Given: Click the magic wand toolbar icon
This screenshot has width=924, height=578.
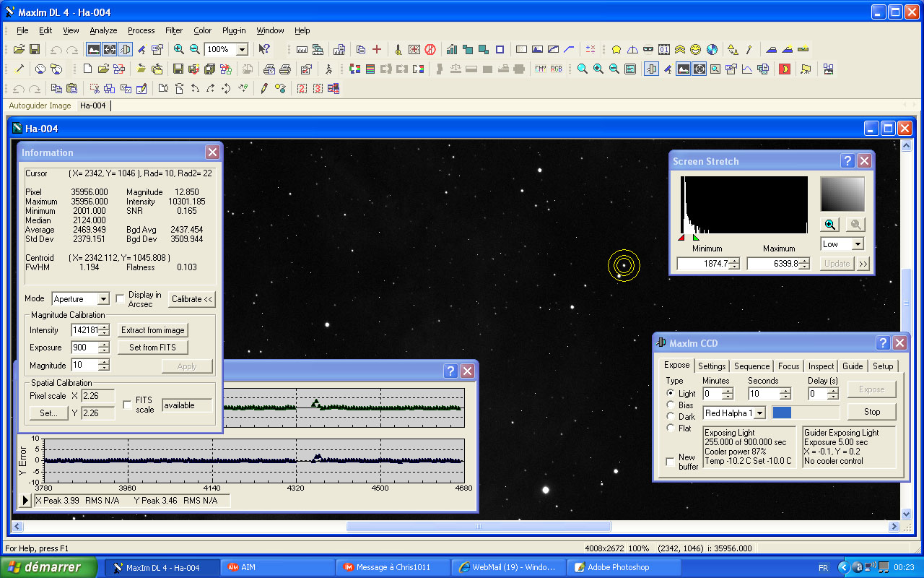Looking at the screenshot, I should (20, 69).
